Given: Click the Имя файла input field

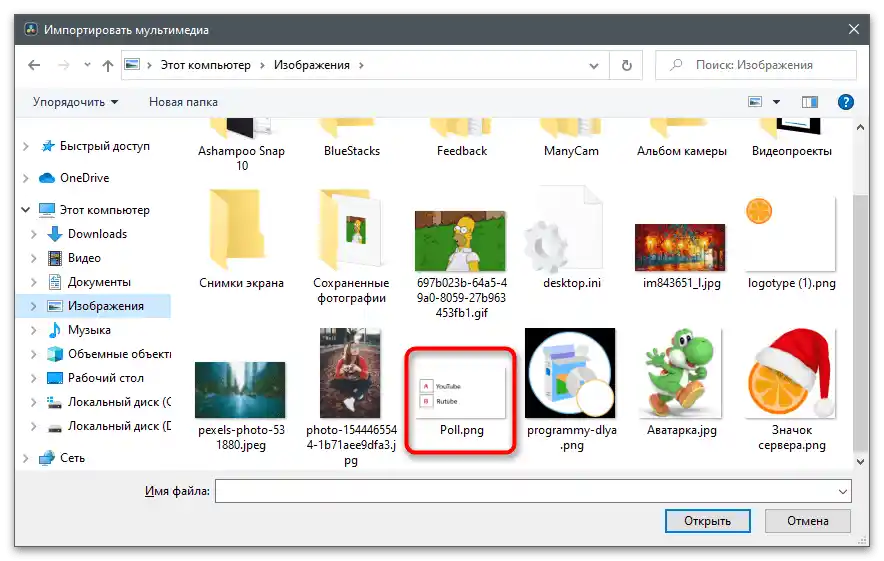Looking at the screenshot, I should click(x=527, y=491).
